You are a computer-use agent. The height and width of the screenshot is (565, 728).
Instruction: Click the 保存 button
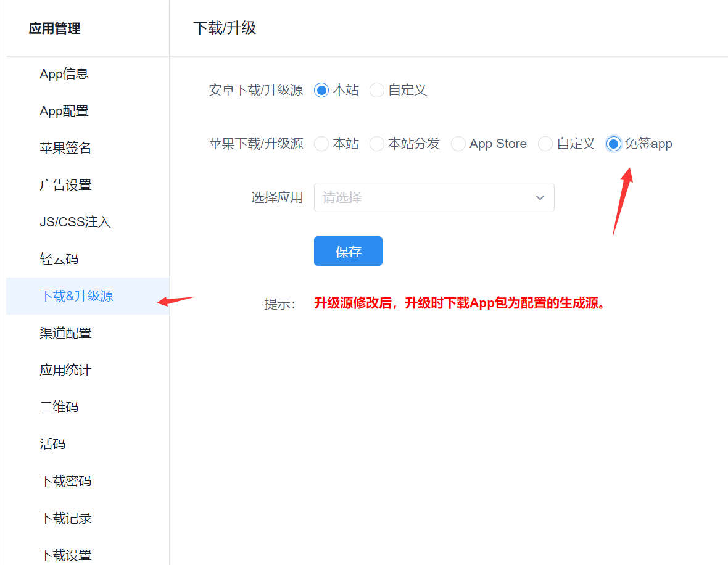(x=348, y=251)
